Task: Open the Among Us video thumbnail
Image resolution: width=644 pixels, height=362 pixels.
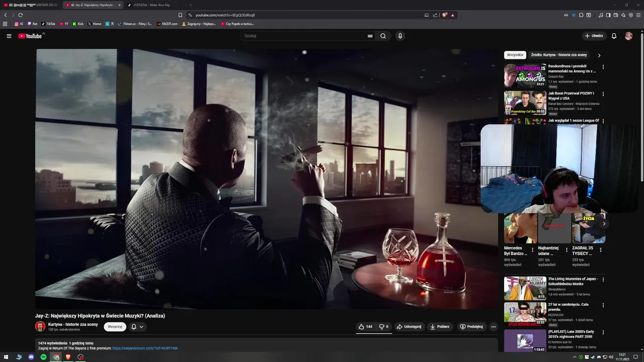Action: [x=525, y=75]
